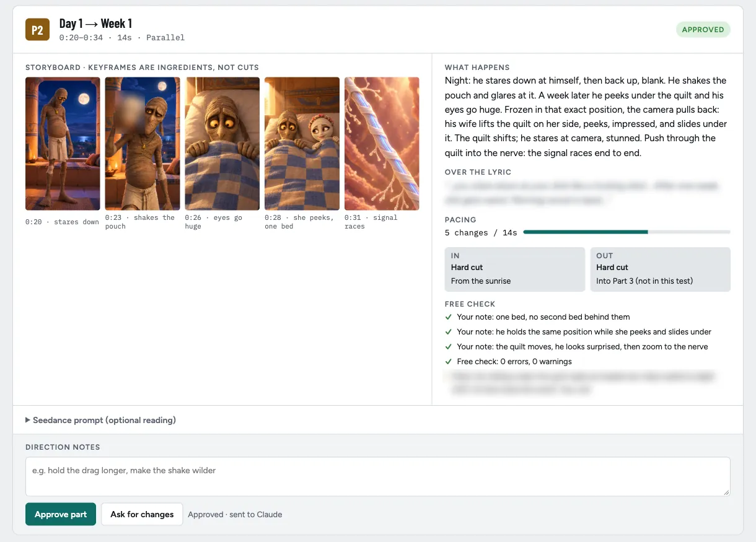This screenshot has height=542, width=756.
Task: Open the 0:26 eyes go huge keyframe
Action: tap(222, 144)
